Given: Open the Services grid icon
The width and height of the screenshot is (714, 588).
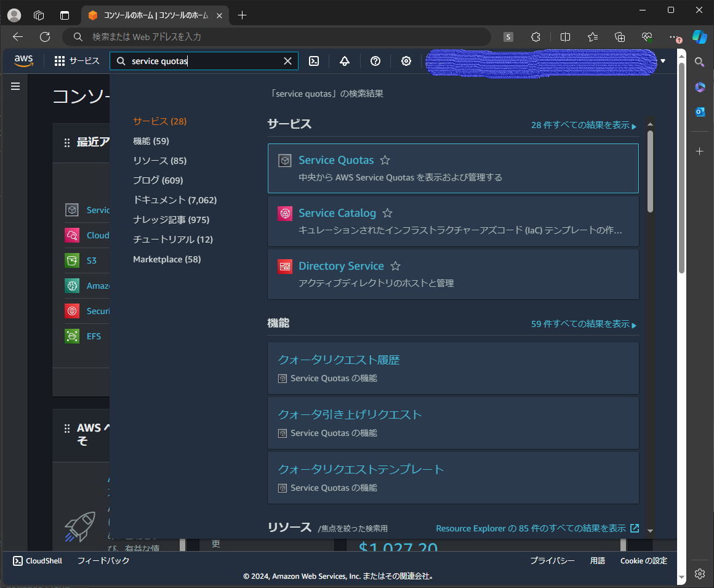Looking at the screenshot, I should pyautogui.click(x=60, y=61).
